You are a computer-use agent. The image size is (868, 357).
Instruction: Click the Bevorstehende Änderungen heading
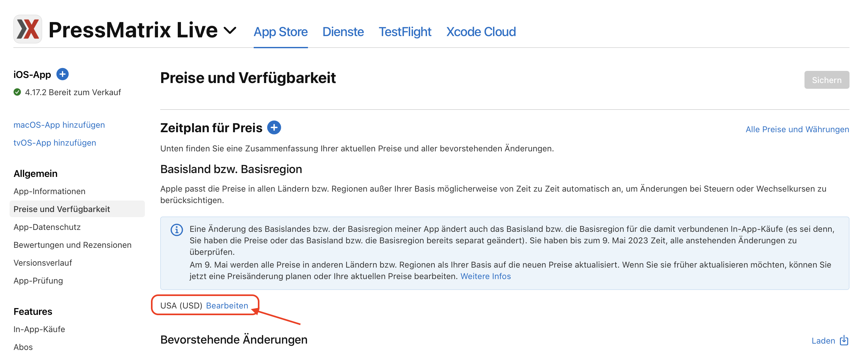[234, 339]
